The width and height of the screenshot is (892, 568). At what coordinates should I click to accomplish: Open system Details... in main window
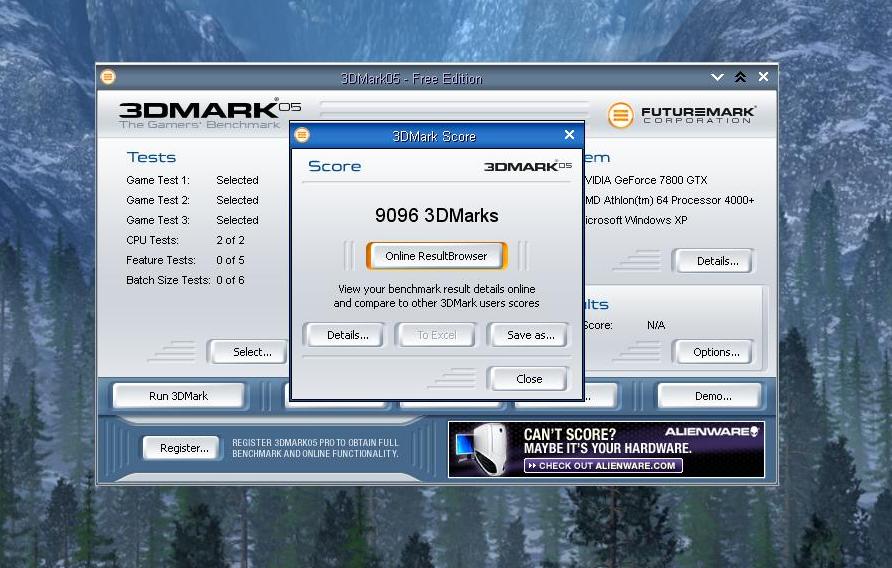(x=714, y=261)
